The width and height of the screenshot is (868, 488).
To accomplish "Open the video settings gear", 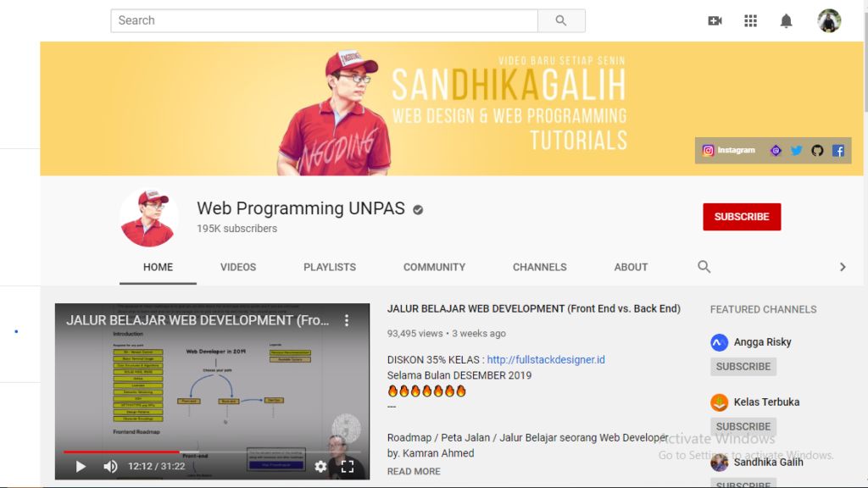I will coord(320,467).
